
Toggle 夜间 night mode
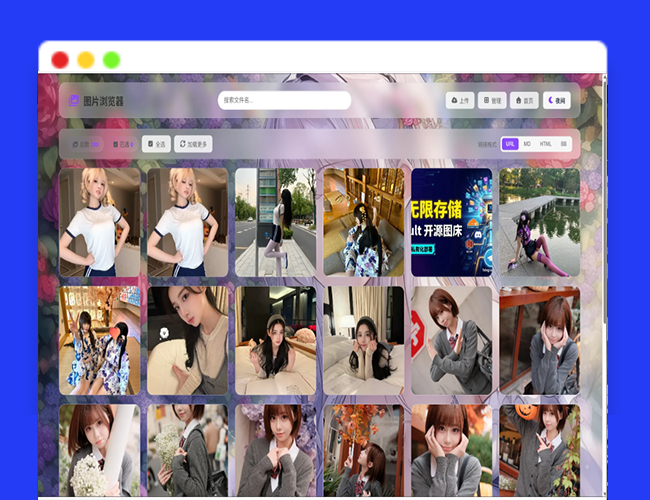(x=557, y=100)
